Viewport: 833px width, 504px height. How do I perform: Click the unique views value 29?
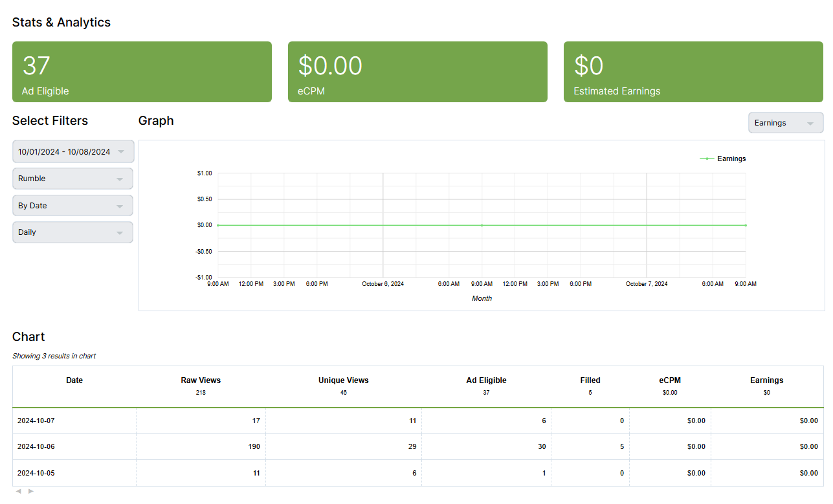412,446
